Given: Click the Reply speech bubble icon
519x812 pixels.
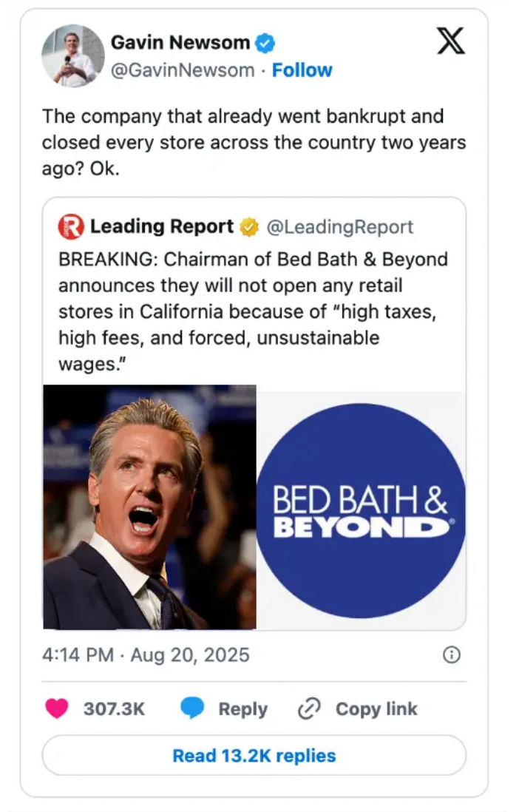Looking at the screenshot, I should (193, 708).
